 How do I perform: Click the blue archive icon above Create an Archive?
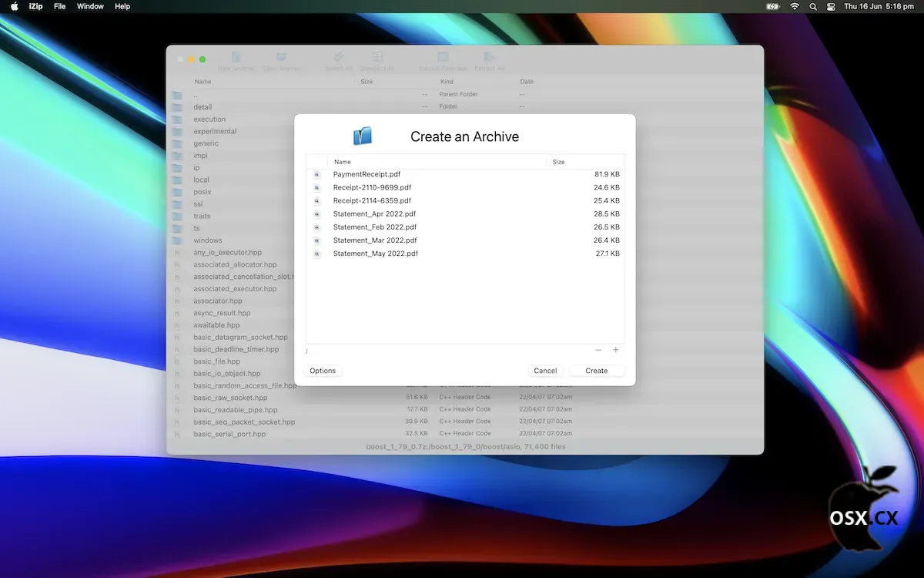pyautogui.click(x=363, y=135)
